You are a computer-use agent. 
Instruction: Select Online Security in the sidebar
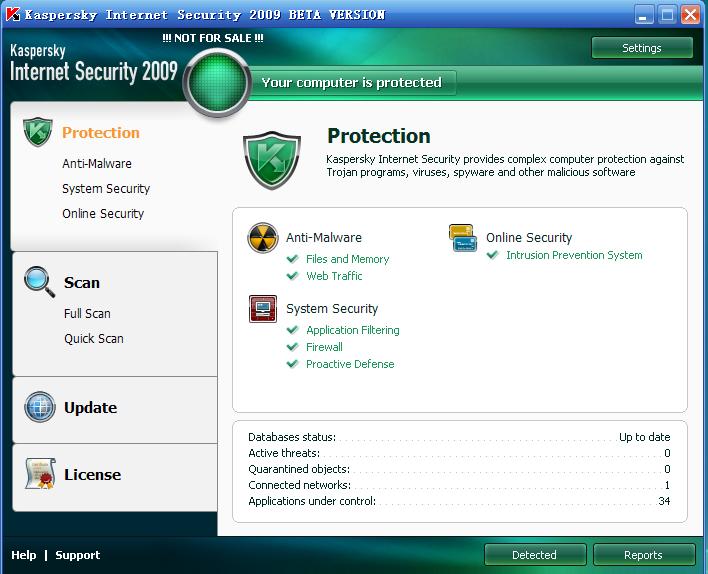point(103,214)
